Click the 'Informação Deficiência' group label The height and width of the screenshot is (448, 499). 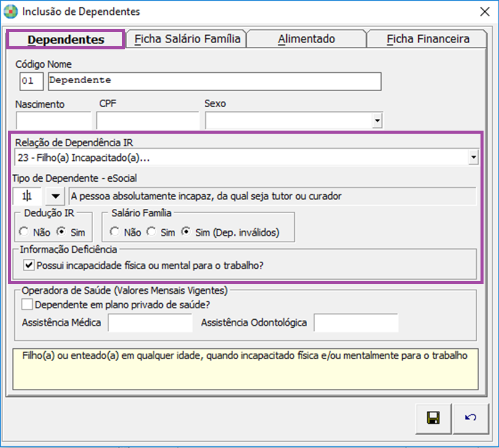[x=68, y=250]
